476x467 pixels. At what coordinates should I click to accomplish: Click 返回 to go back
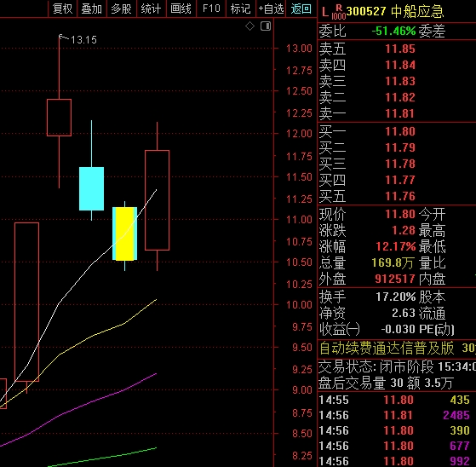pyautogui.click(x=301, y=9)
